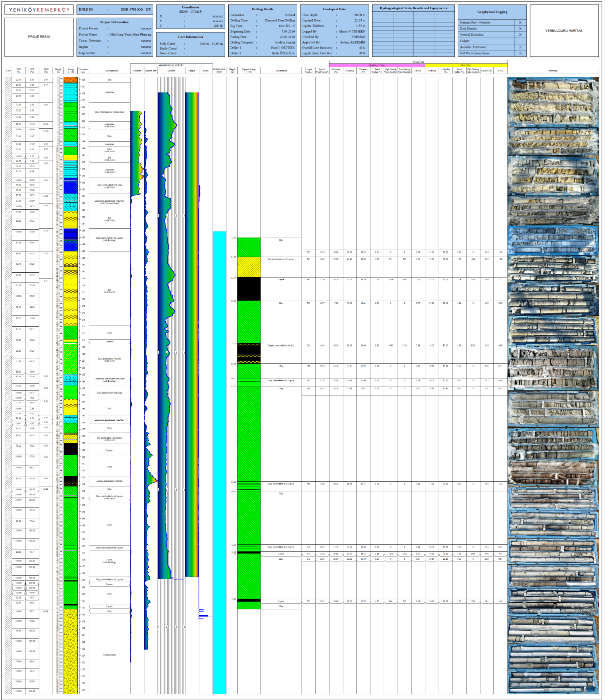
Task: Select the ORIGINAL COAL magenta header
Action: coord(377,66)
